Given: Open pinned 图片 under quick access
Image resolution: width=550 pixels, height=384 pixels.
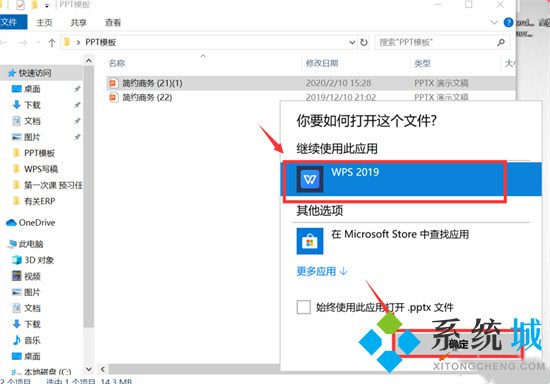Looking at the screenshot, I should [32, 137].
